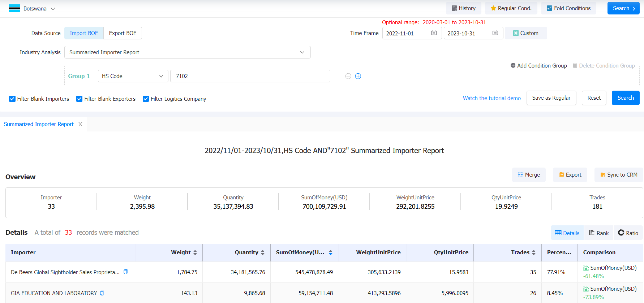Switch to Ratio view
Screen dimensions: 644x303
[x=628, y=233]
